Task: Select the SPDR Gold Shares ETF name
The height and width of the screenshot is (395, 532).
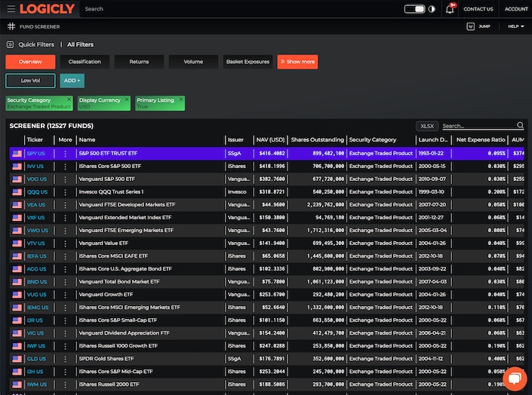Action: coord(106,359)
